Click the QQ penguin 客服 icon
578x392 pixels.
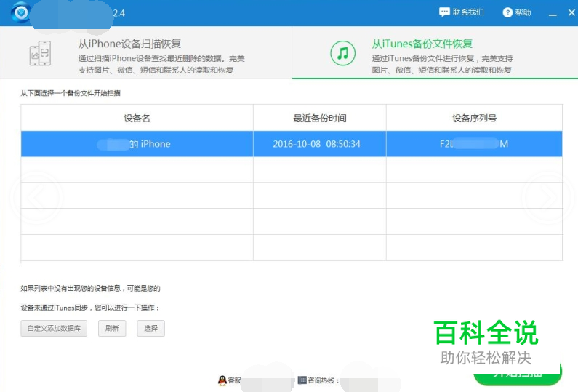(x=222, y=380)
